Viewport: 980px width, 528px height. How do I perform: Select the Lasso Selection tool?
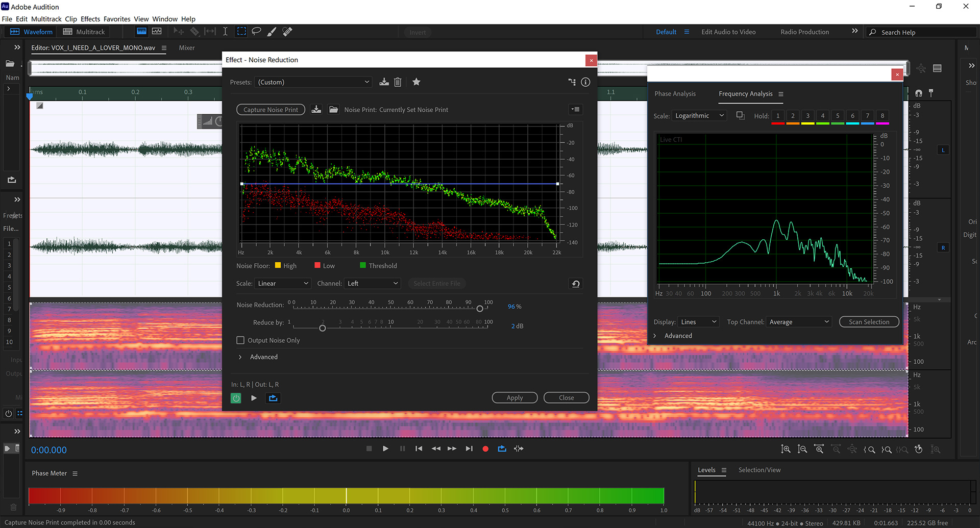[x=256, y=32]
